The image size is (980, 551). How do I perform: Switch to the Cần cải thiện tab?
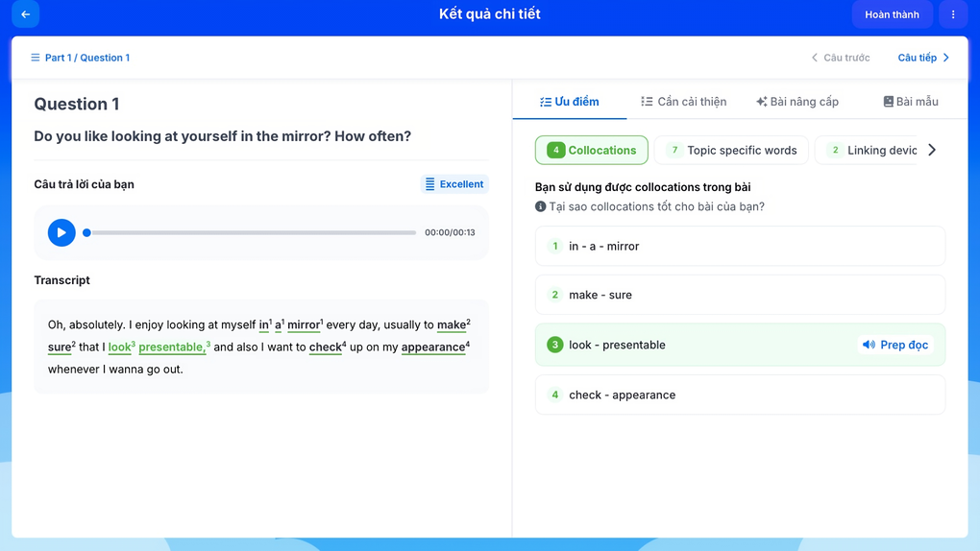pos(684,102)
